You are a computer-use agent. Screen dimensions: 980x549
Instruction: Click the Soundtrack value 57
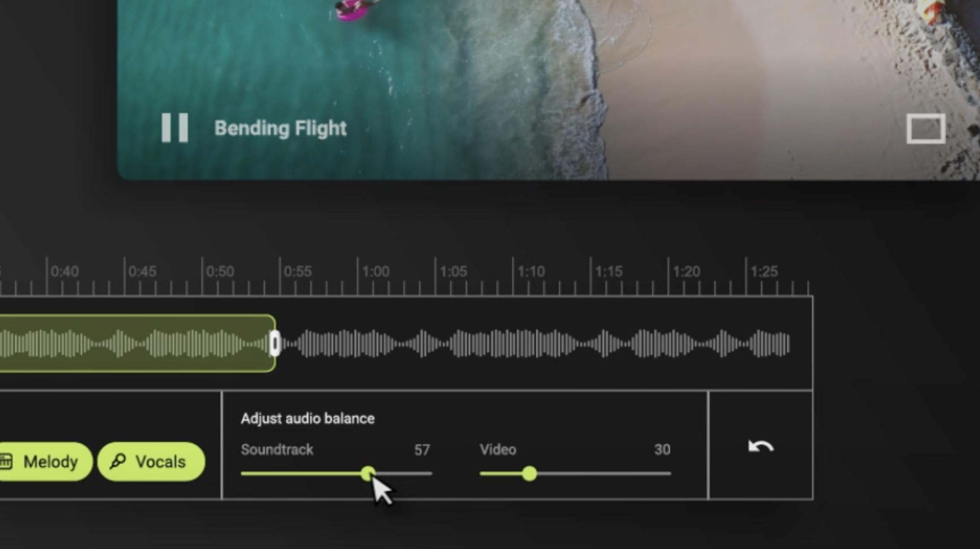click(x=422, y=450)
